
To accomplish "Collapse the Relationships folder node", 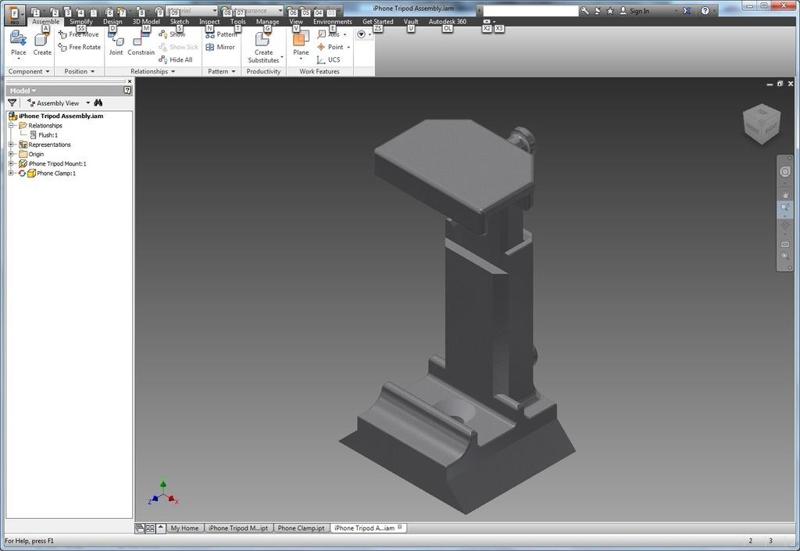I will point(11,125).
